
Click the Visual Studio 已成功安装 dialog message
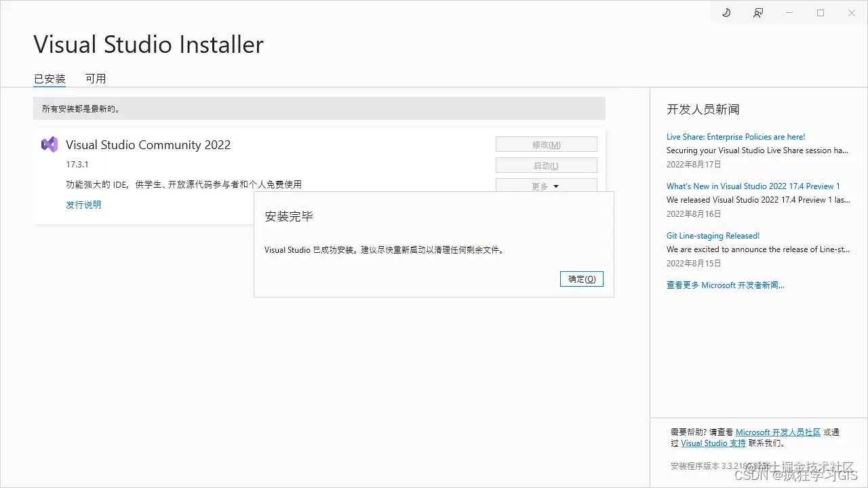click(384, 250)
